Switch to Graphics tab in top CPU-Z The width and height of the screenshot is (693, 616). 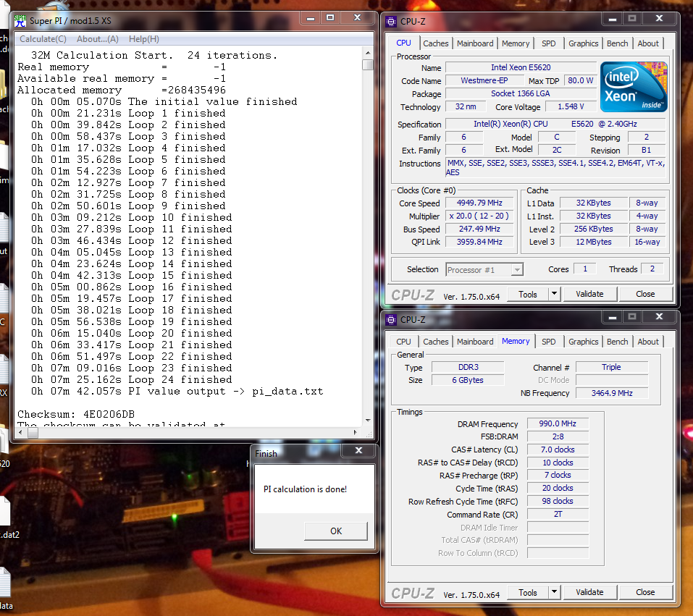[583, 43]
